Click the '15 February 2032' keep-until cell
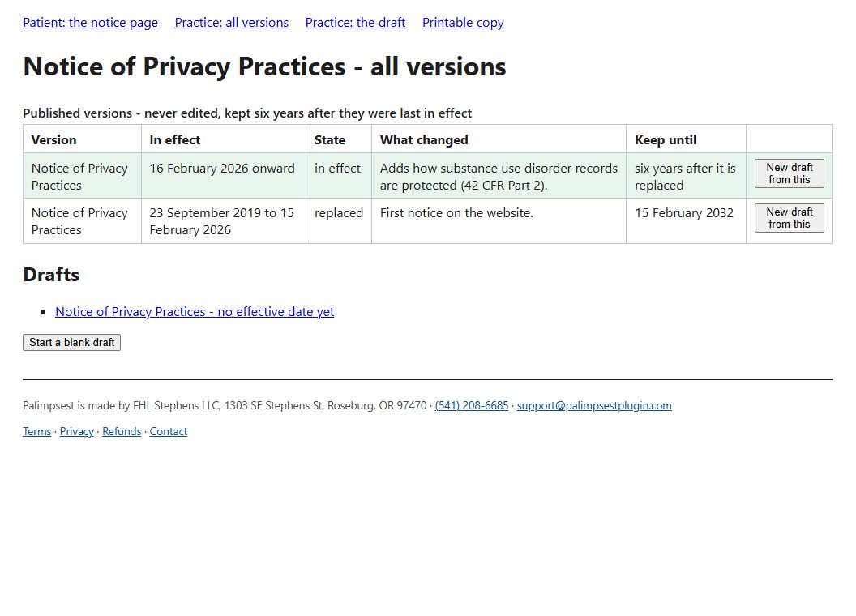856x616 pixels. click(x=687, y=220)
